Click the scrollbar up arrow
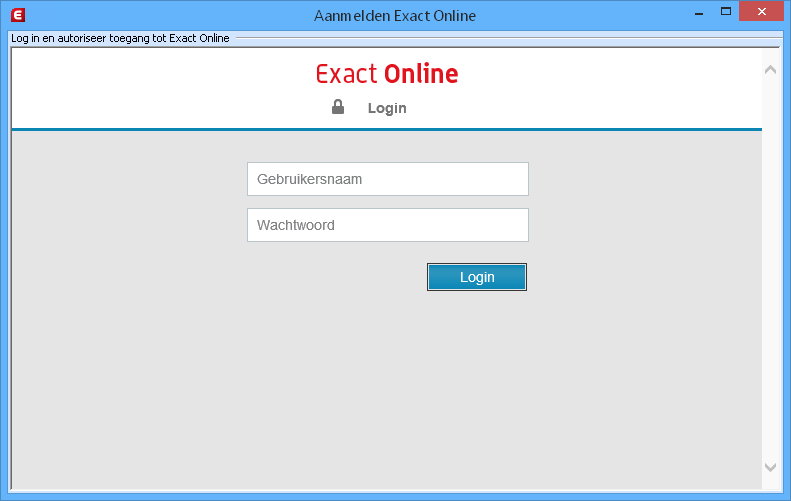Screen dimensions: 791x501 point(770,70)
